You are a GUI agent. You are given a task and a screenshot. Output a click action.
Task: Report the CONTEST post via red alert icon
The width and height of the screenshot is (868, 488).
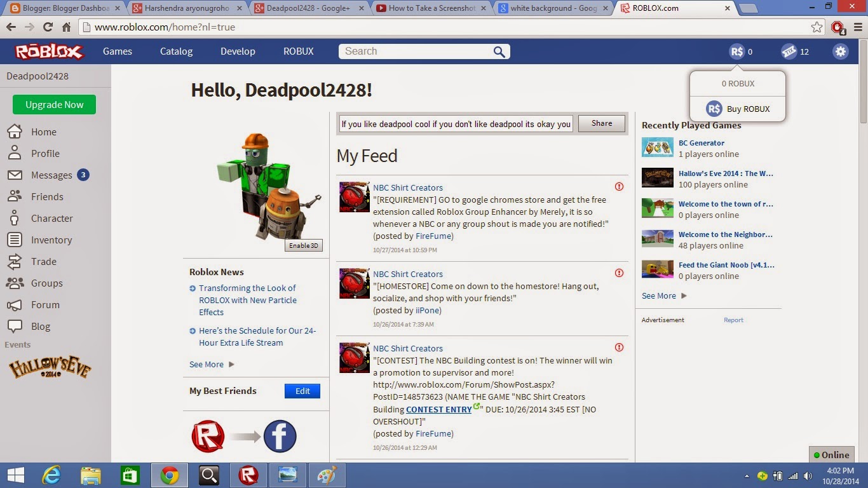point(619,348)
